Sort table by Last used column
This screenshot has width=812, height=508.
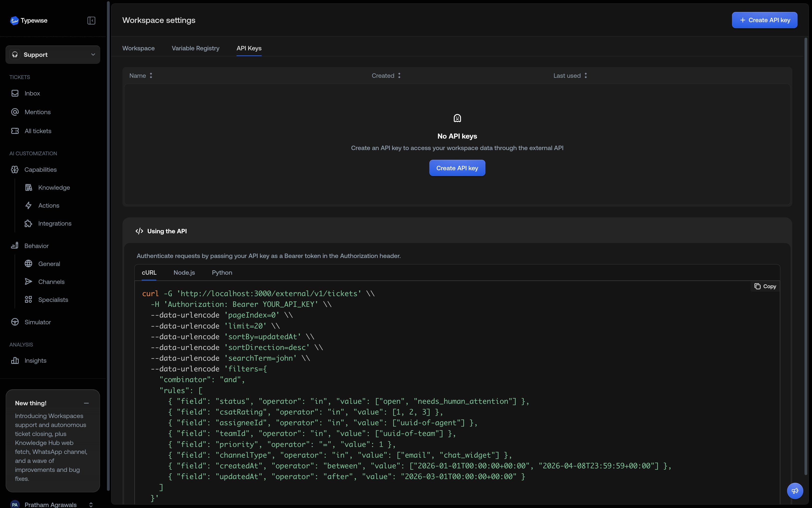(570, 76)
